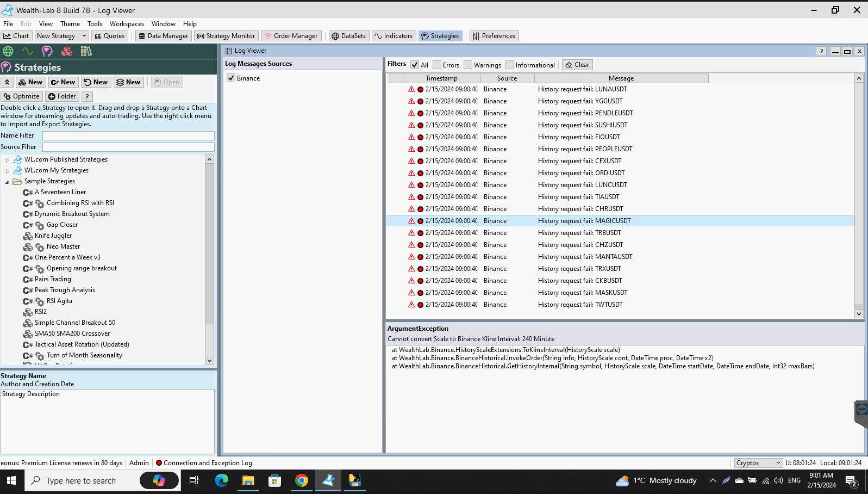Open the Theme menu

[70, 24]
